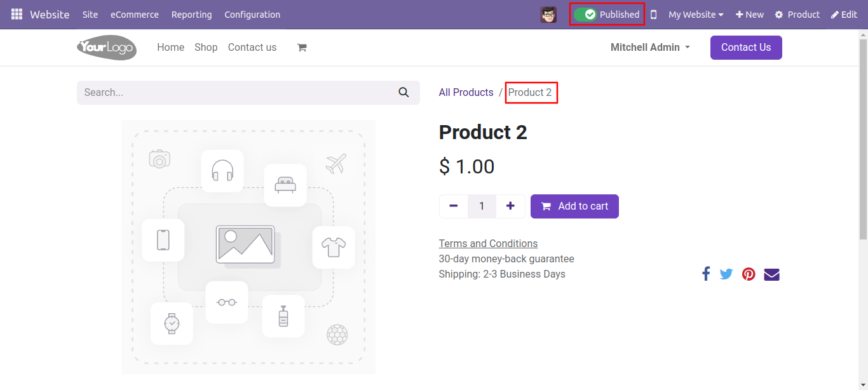Click the search magnifier icon

(403, 92)
